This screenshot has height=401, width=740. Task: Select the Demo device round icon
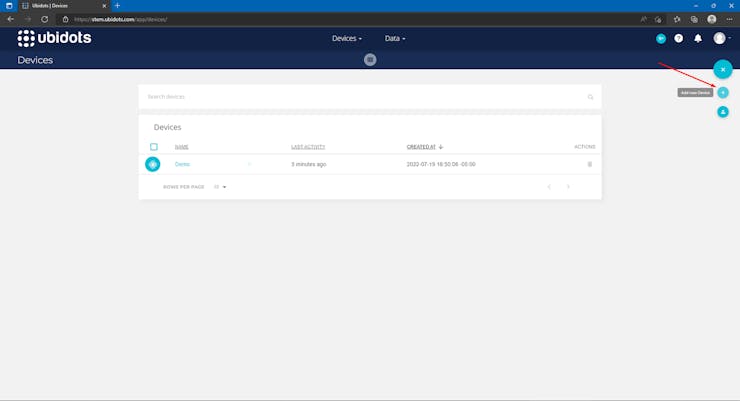point(152,164)
